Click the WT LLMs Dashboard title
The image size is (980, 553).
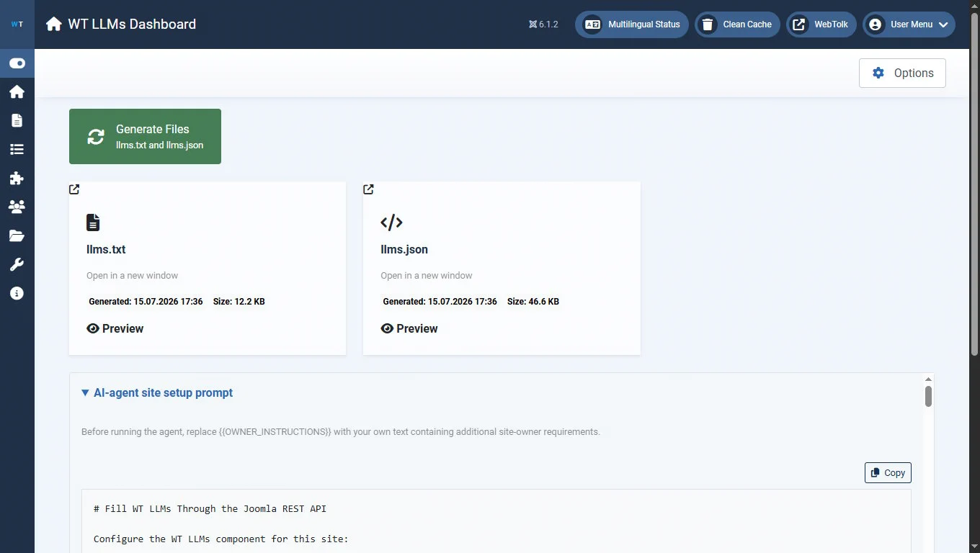click(x=132, y=24)
